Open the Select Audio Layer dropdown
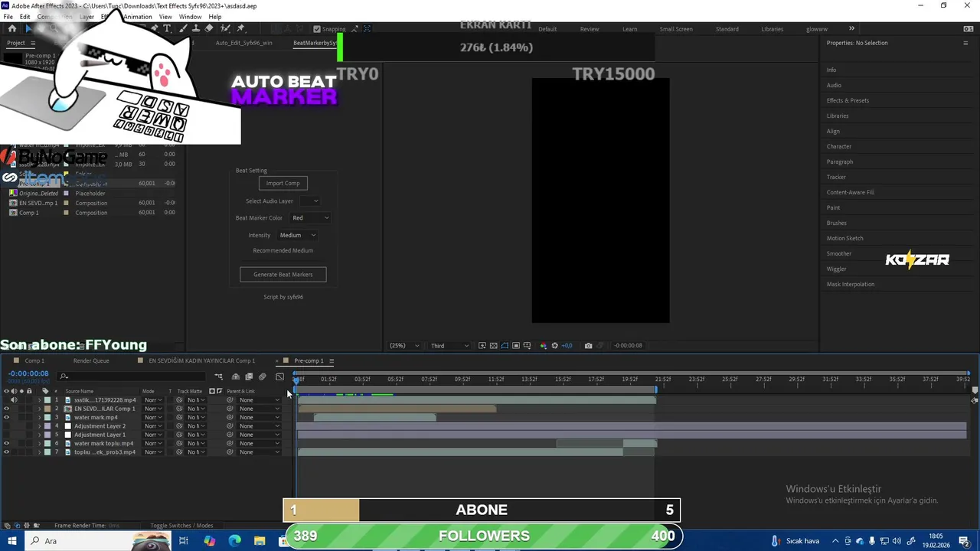The image size is (980, 551). (x=309, y=201)
